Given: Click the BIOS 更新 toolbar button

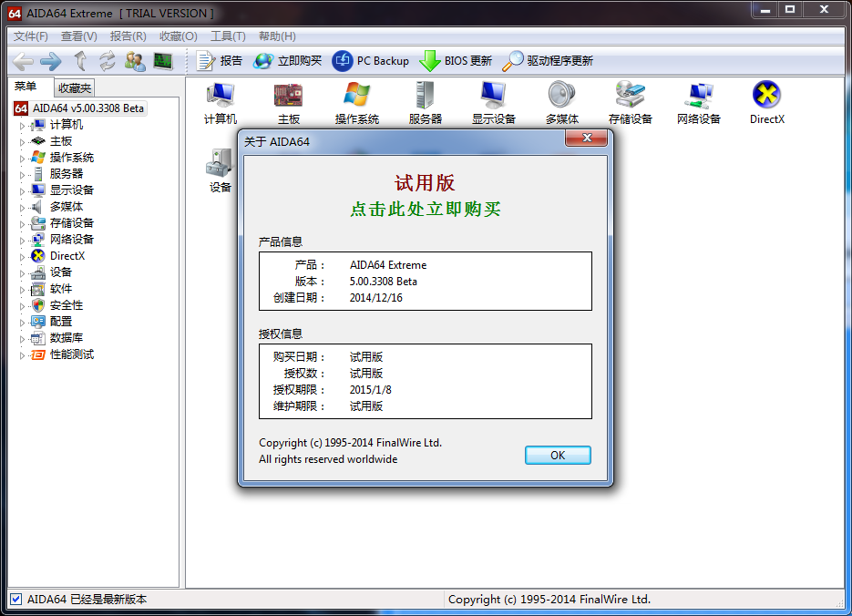Looking at the screenshot, I should tap(456, 61).
